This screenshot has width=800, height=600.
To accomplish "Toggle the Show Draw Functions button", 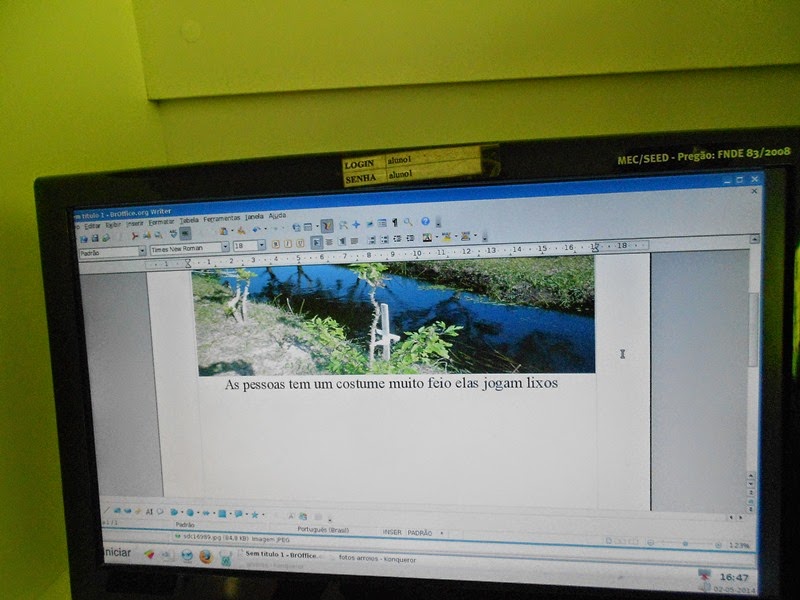I will pos(327,226).
